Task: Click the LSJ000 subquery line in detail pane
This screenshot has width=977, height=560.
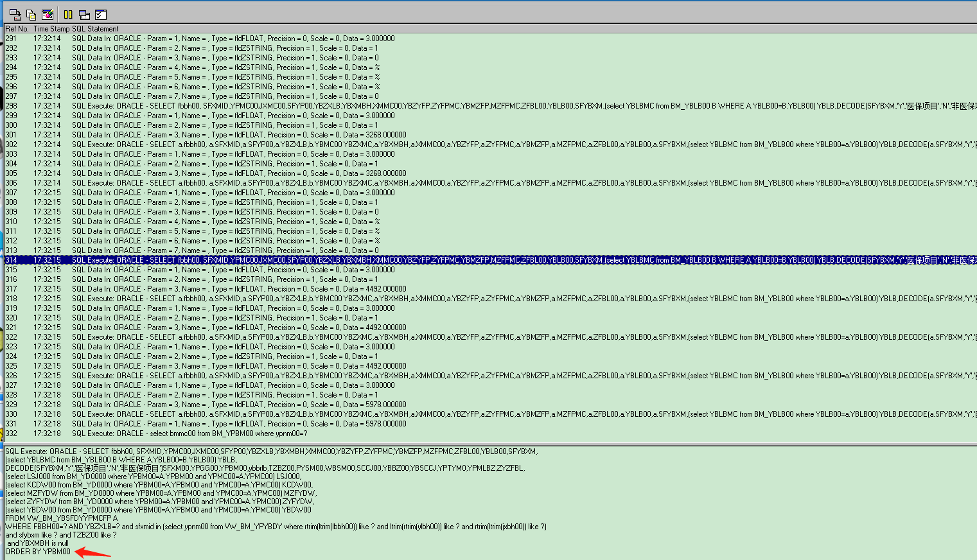Action: tap(154, 477)
